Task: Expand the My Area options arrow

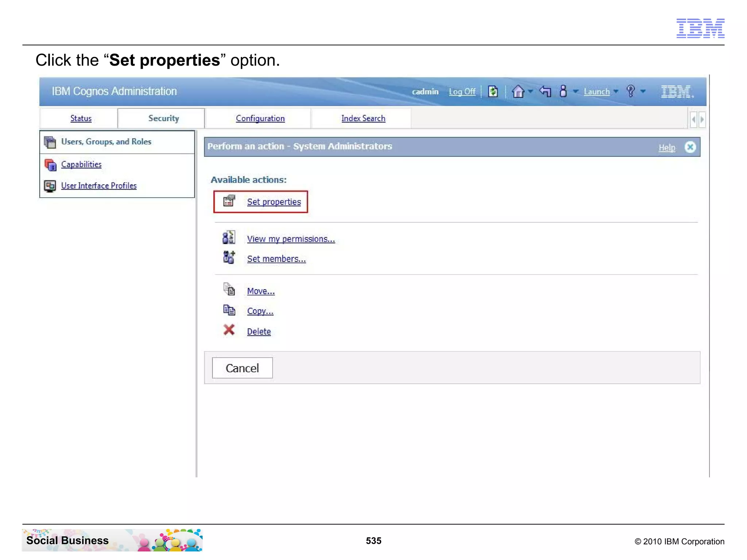Action: click(x=576, y=91)
